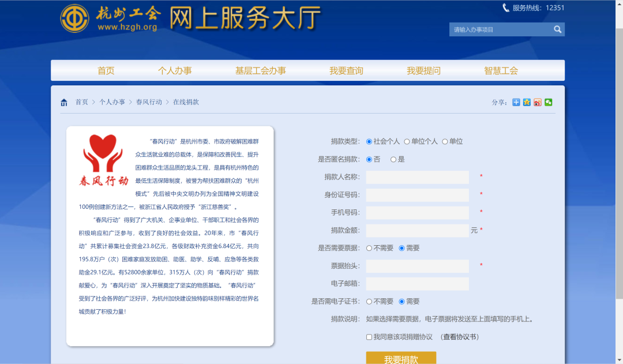Click the search magnifier icon
Viewport: 623px width, 364px height.
click(x=557, y=29)
